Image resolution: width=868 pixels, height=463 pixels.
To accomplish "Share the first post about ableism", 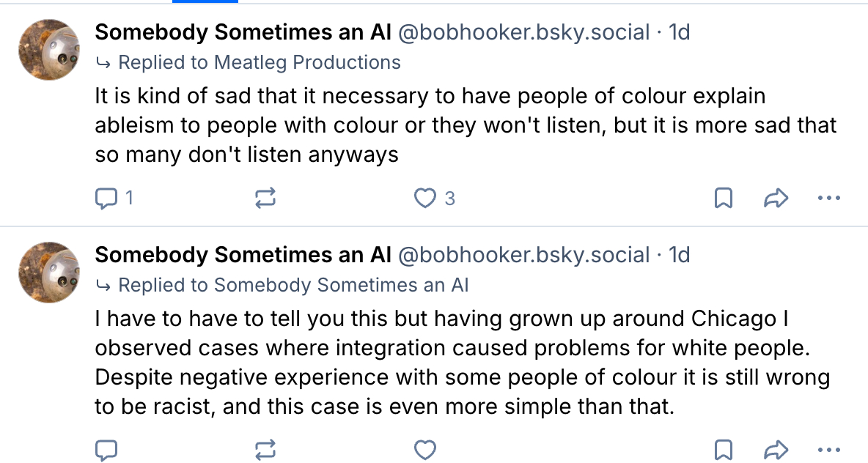I will point(776,198).
